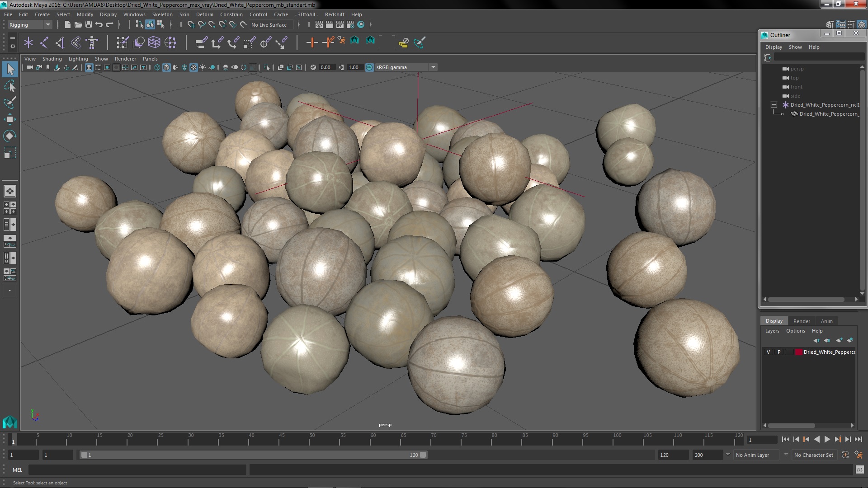This screenshot has height=488, width=868.
Task: Open the Renderer menu item
Action: coord(125,58)
